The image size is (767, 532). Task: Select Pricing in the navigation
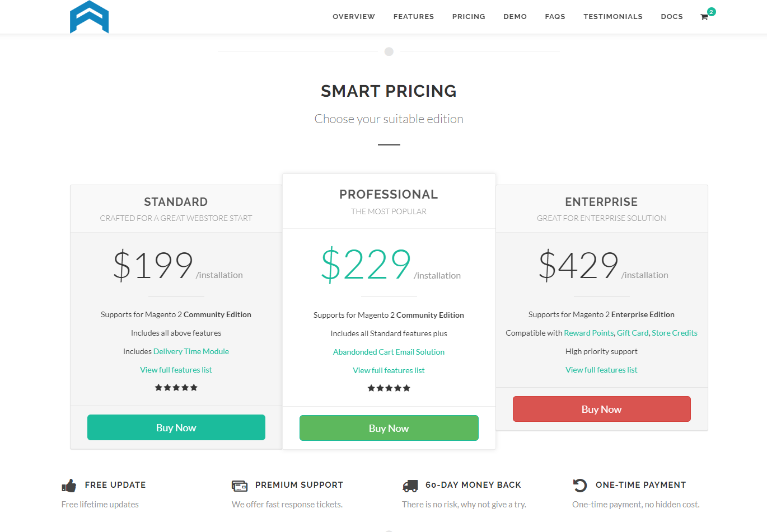point(469,17)
